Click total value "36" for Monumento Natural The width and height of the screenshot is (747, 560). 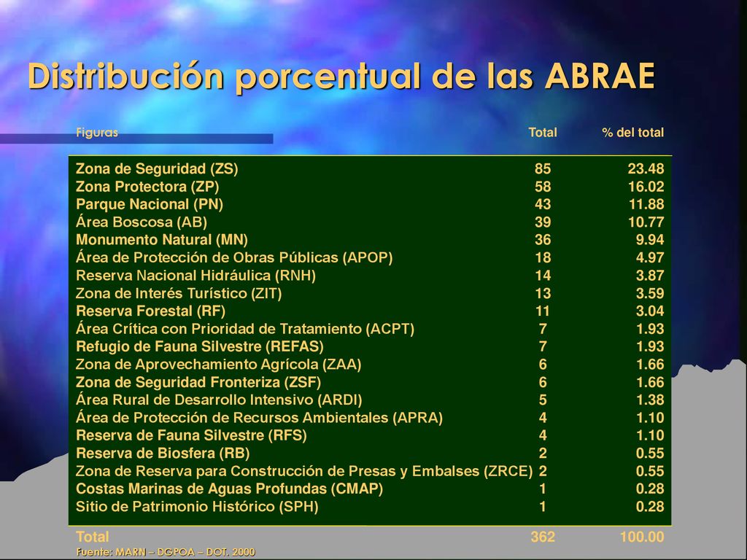pyautogui.click(x=543, y=239)
